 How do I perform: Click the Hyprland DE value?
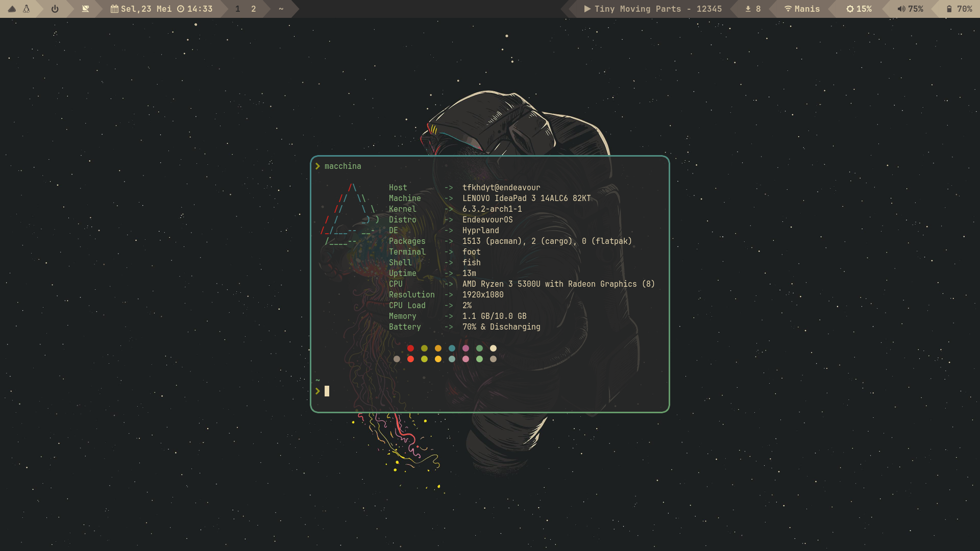click(x=481, y=231)
